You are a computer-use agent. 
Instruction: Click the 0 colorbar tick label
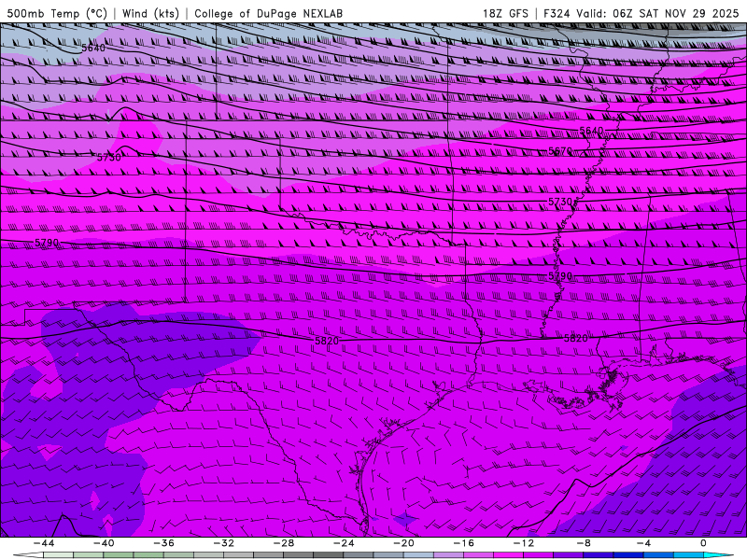(x=704, y=543)
